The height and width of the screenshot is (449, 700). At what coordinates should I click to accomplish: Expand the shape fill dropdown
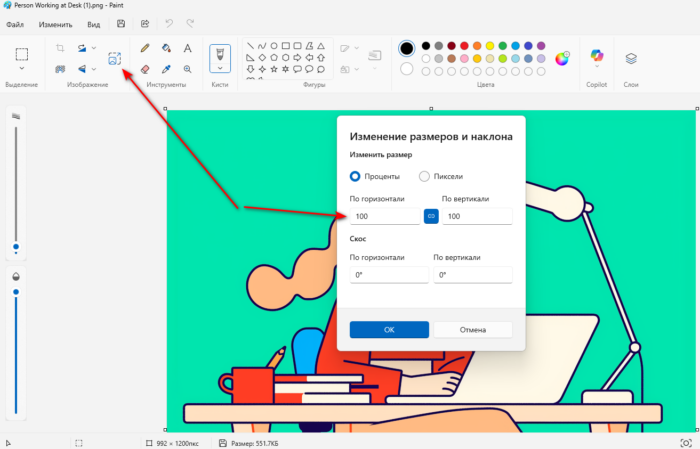357,69
